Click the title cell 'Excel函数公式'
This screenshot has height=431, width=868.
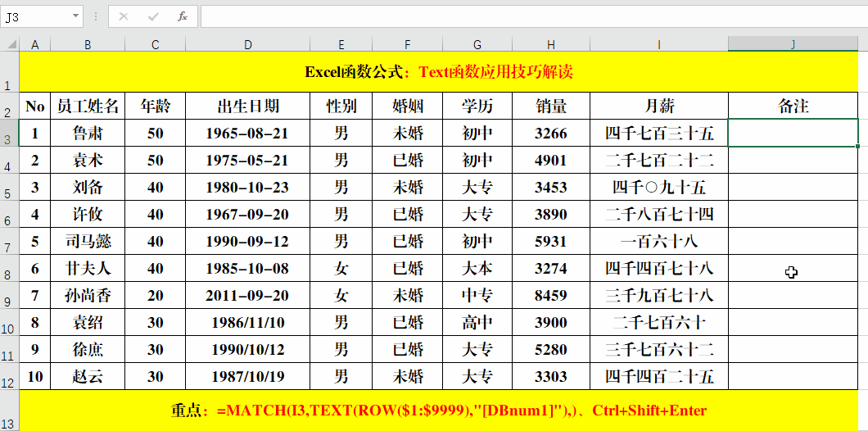[x=438, y=72]
